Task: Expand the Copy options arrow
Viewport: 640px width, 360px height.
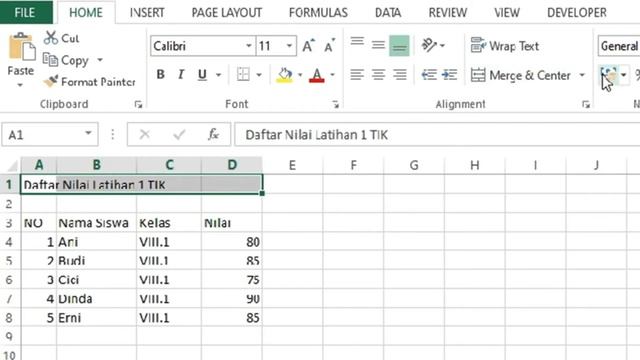Action: click(100, 60)
